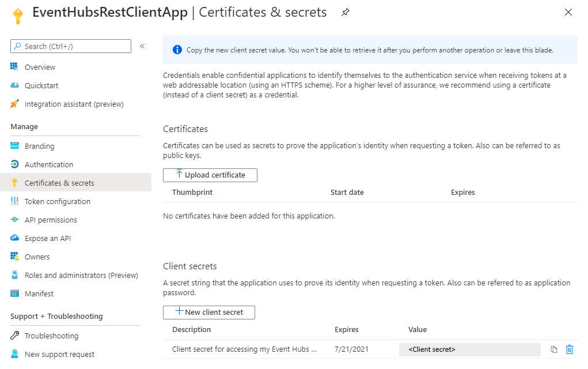Click Upload certificate button
This screenshot has width=588, height=369.
coord(210,175)
